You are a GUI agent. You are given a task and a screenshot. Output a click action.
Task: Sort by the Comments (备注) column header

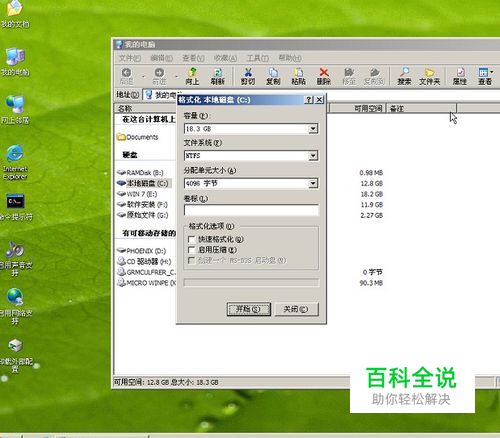[x=421, y=108]
